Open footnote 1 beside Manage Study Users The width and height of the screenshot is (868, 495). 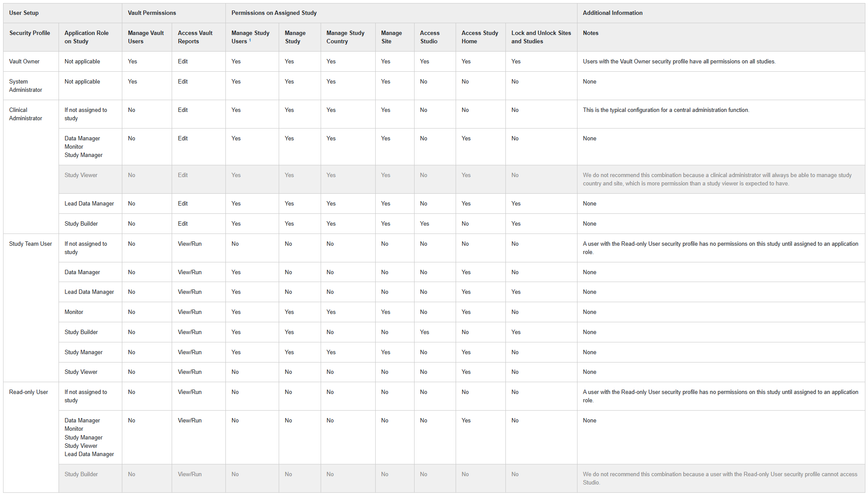coord(250,40)
